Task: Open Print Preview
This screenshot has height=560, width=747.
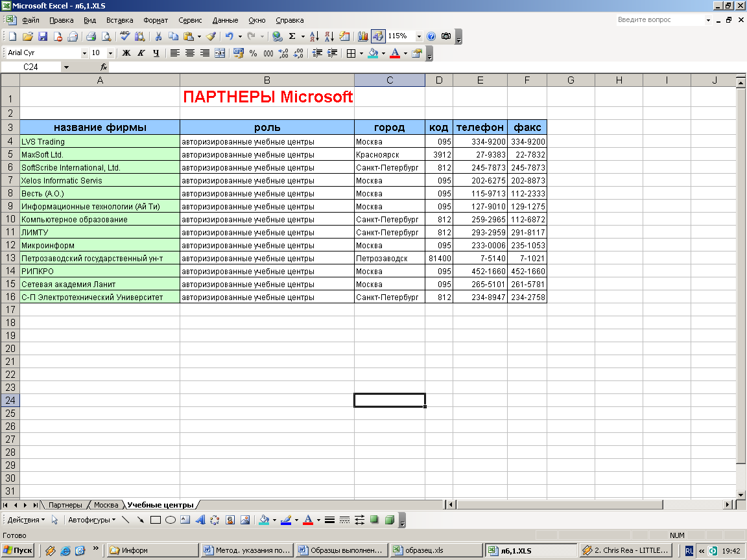Action: 106,36
